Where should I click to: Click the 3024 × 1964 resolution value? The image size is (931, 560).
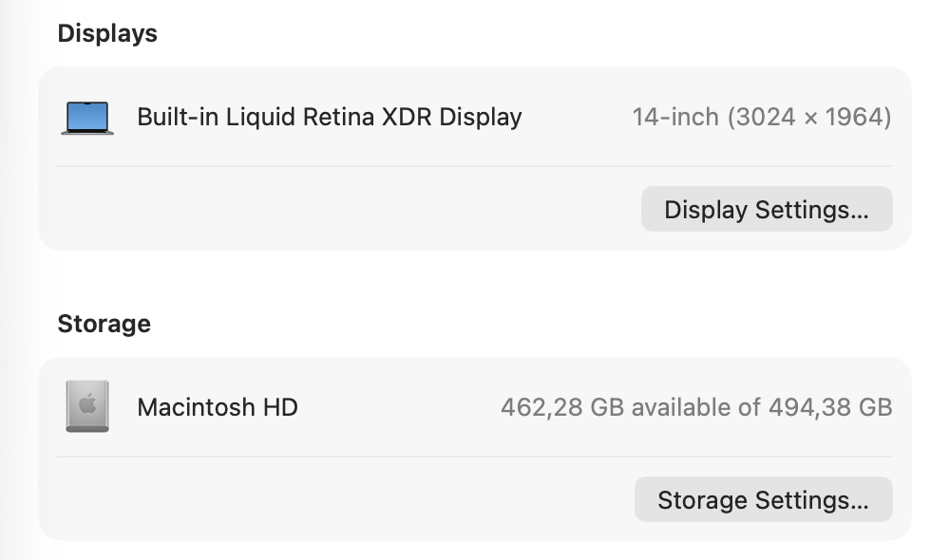point(809,118)
